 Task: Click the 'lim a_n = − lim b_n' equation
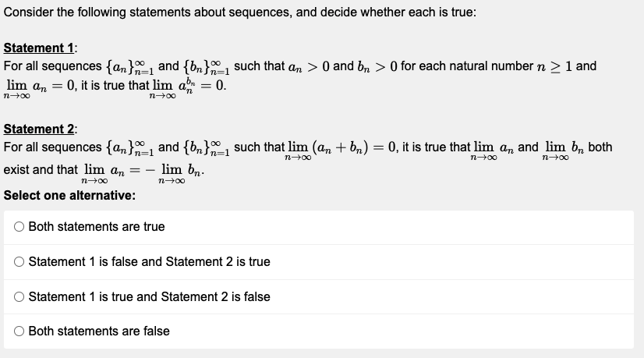pyautogui.click(x=142, y=172)
